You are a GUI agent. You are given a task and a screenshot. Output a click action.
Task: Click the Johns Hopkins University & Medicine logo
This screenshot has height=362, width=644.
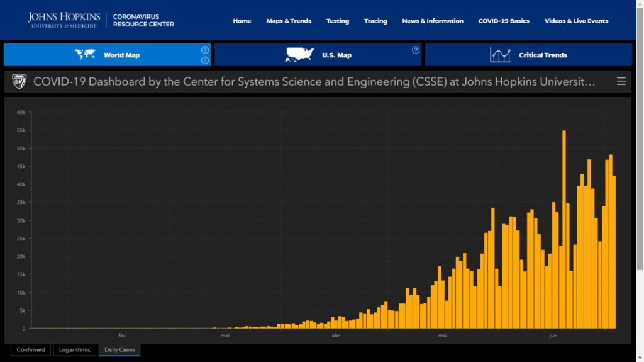tap(64, 20)
